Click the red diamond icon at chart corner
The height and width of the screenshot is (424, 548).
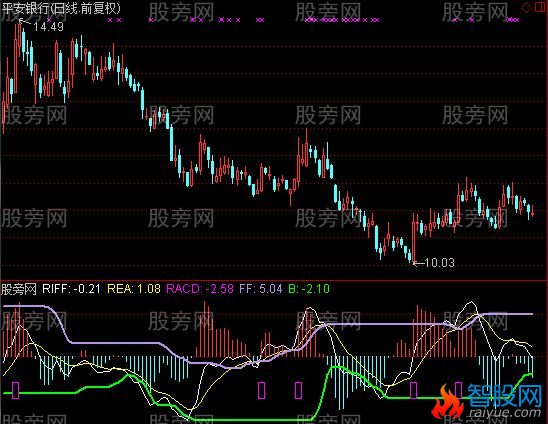click(x=526, y=8)
